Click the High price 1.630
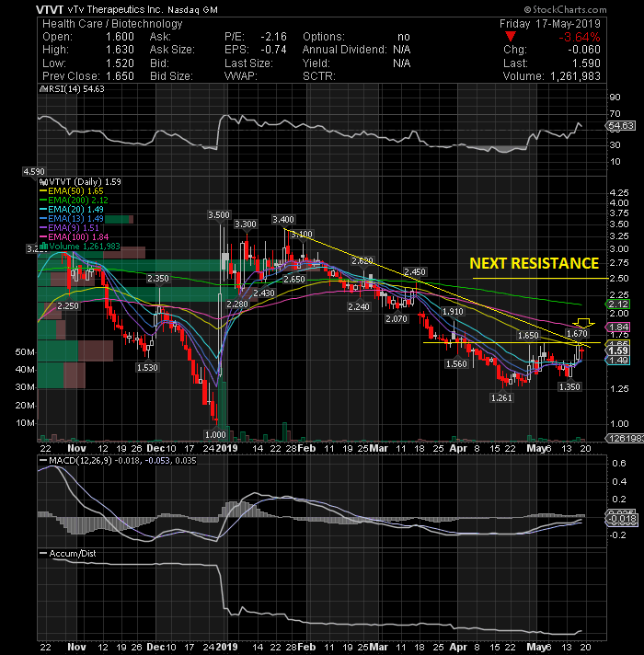Viewport: 644px width, 655px height. (x=120, y=50)
